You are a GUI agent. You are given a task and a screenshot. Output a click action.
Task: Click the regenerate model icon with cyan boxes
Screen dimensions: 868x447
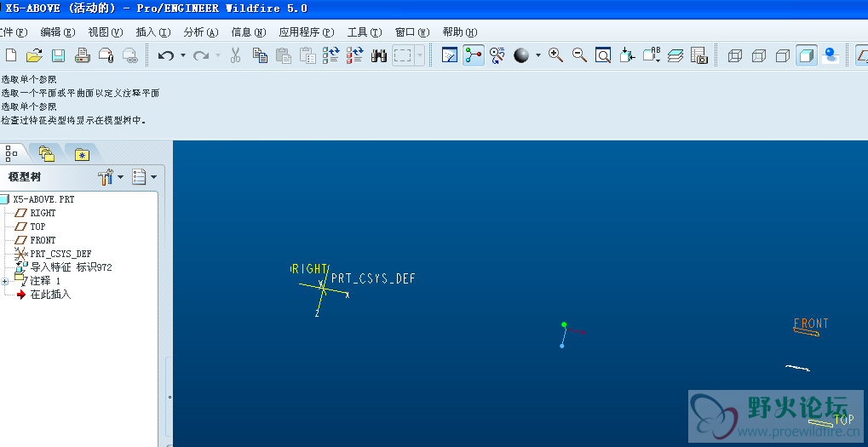(x=331, y=55)
